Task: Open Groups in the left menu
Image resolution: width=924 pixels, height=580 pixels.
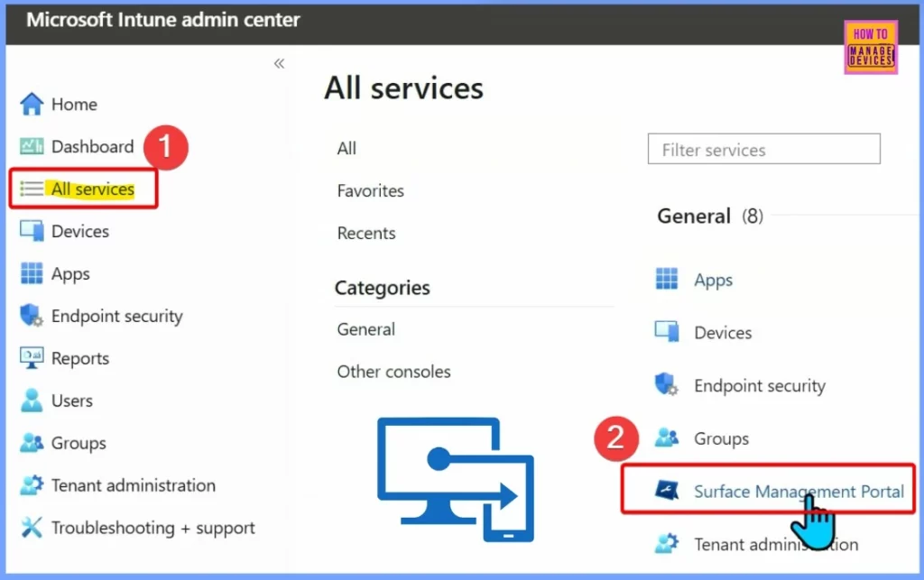Action: (79, 444)
